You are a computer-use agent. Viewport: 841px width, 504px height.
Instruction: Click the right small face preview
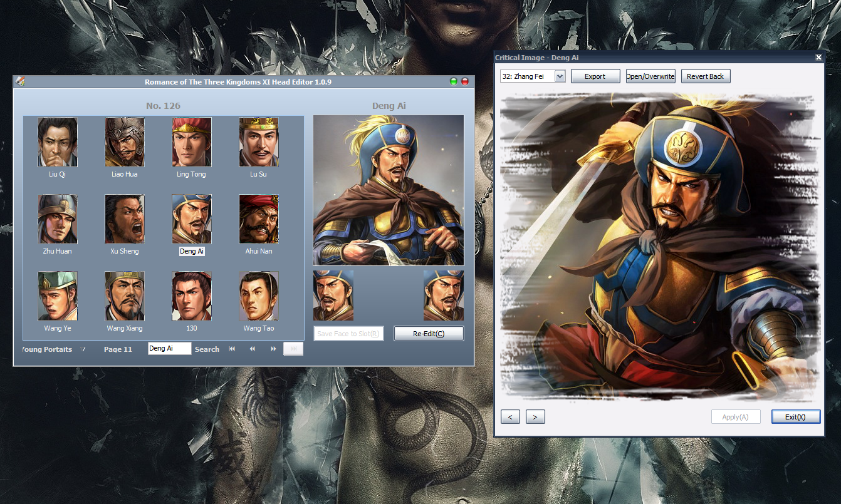tap(444, 296)
